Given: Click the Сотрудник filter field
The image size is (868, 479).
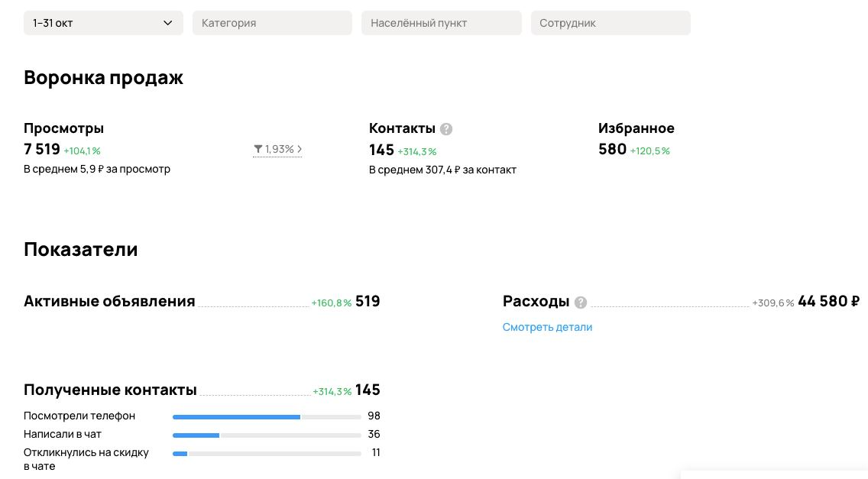Looking at the screenshot, I should (x=611, y=22).
